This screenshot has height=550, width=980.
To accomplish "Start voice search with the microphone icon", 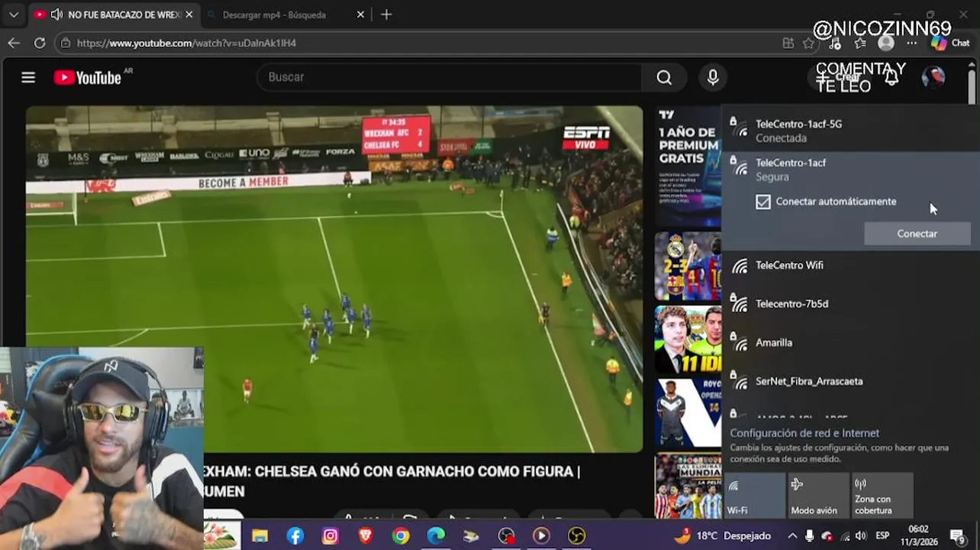I will pyautogui.click(x=713, y=77).
